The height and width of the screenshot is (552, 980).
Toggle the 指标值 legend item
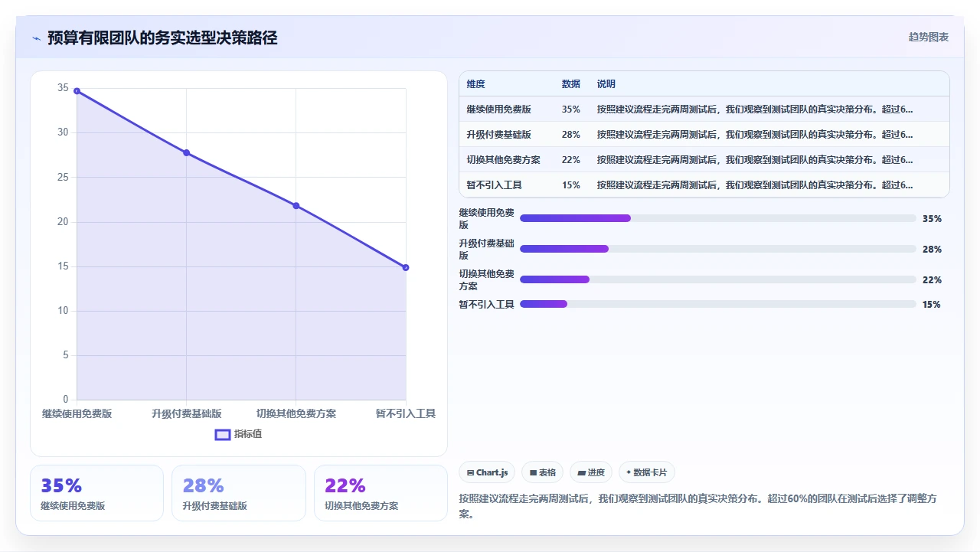[239, 434]
